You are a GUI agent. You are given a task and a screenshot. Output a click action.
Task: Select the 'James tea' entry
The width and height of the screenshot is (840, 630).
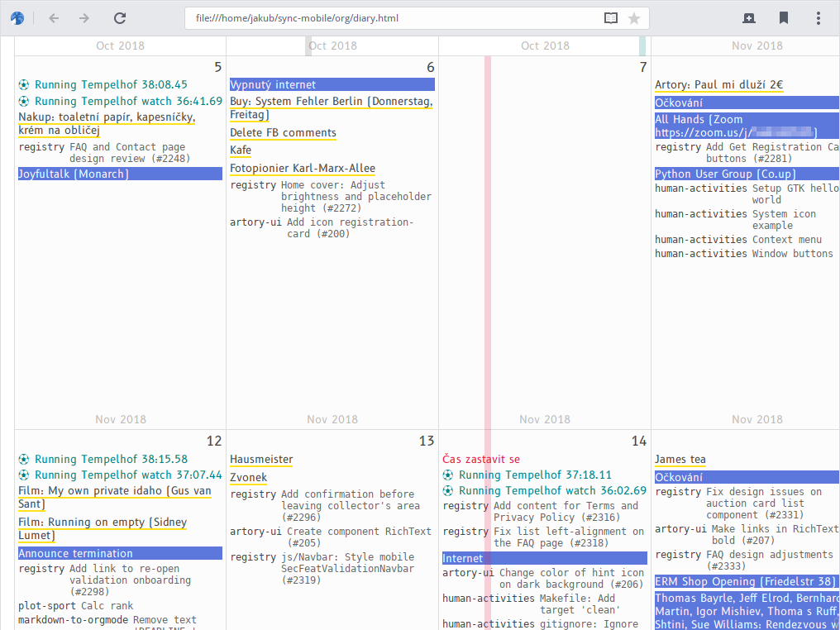[x=680, y=460]
